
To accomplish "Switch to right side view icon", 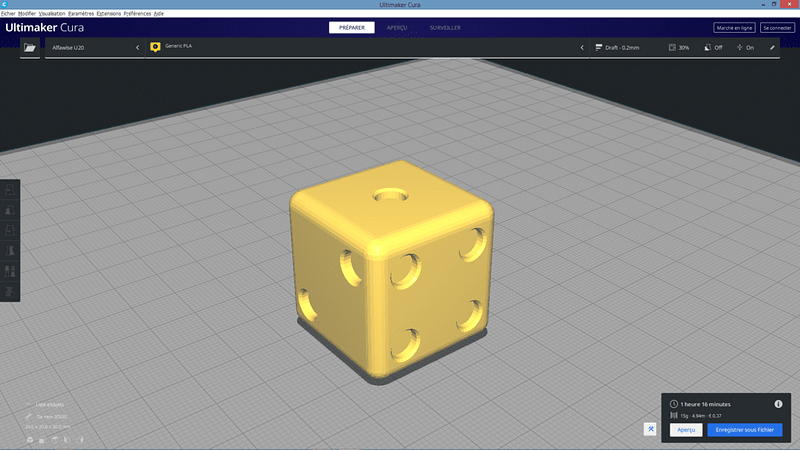I will click(x=81, y=439).
